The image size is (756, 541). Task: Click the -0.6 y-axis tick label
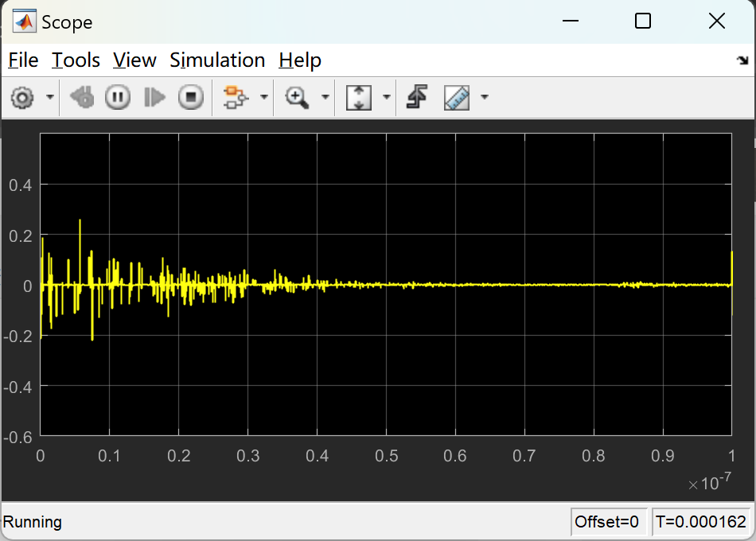pos(18,438)
